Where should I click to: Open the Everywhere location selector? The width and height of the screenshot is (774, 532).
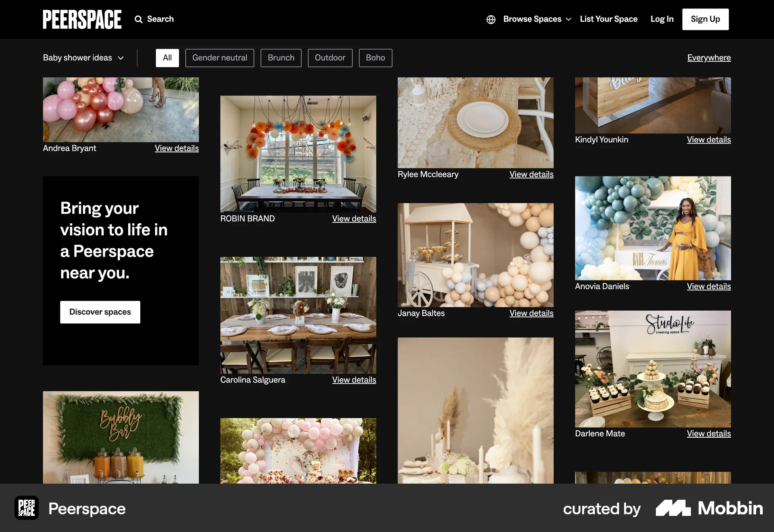[x=709, y=58]
